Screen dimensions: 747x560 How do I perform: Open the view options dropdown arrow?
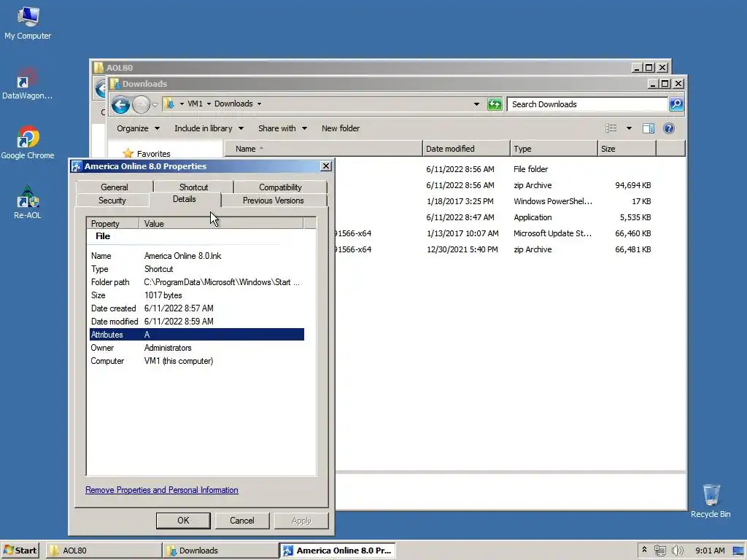pos(629,128)
